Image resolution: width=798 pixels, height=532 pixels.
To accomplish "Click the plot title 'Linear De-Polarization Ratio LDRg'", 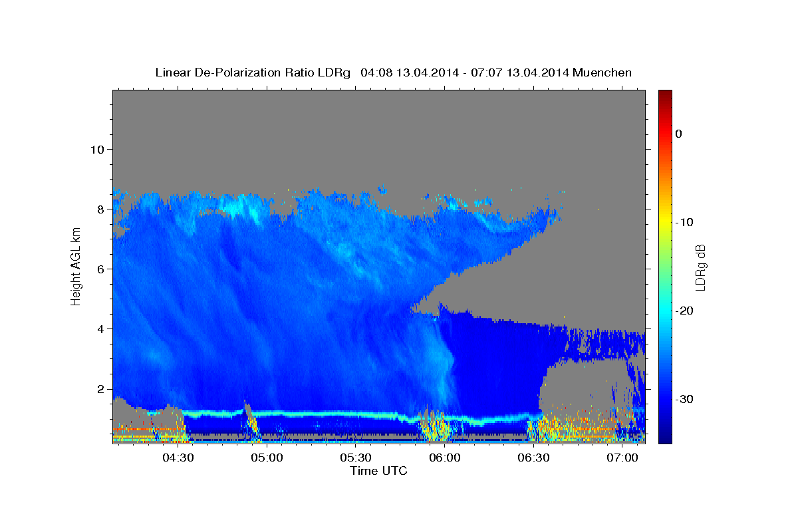I will coord(253,72).
